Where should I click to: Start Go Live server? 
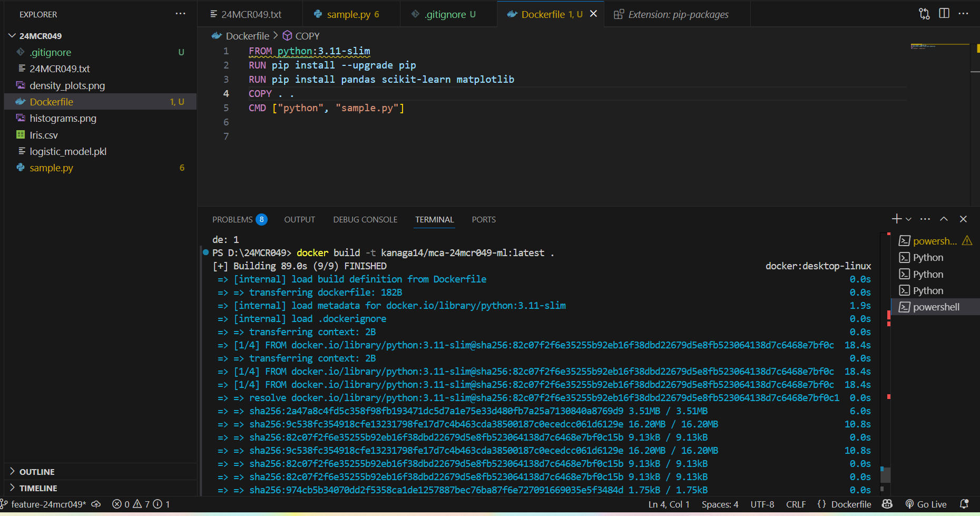pyautogui.click(x=926, y=504)
